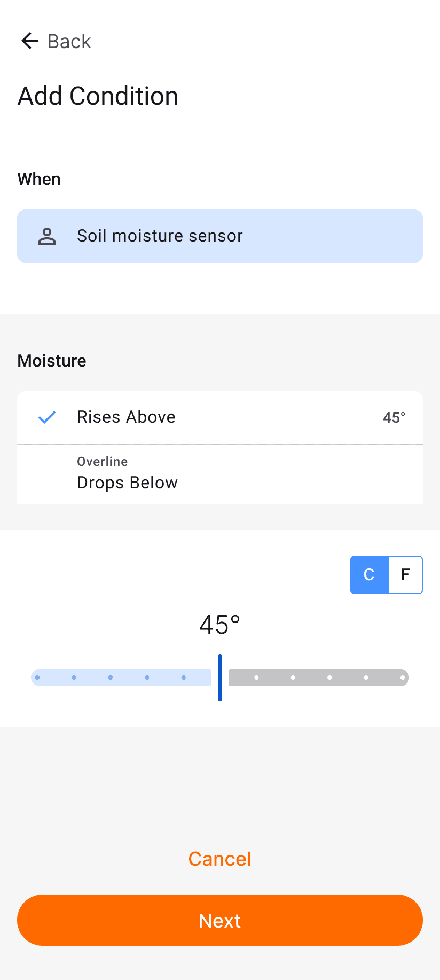
Task: Click the blue slider handle
Action: click(x=220, y=678)
